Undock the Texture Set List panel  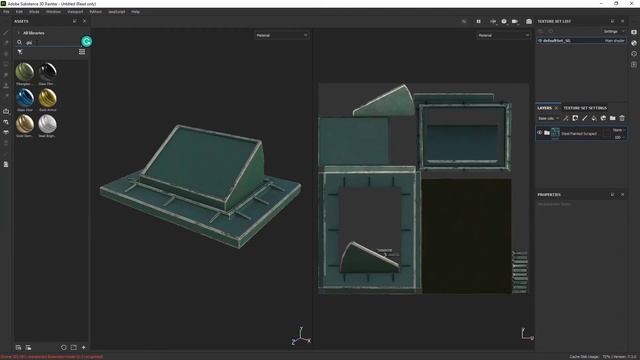[x=612, y=21]
